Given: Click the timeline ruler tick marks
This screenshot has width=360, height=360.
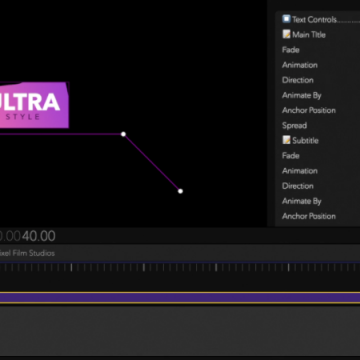Looking at the screenshot, I should click(x=180, y=267).
